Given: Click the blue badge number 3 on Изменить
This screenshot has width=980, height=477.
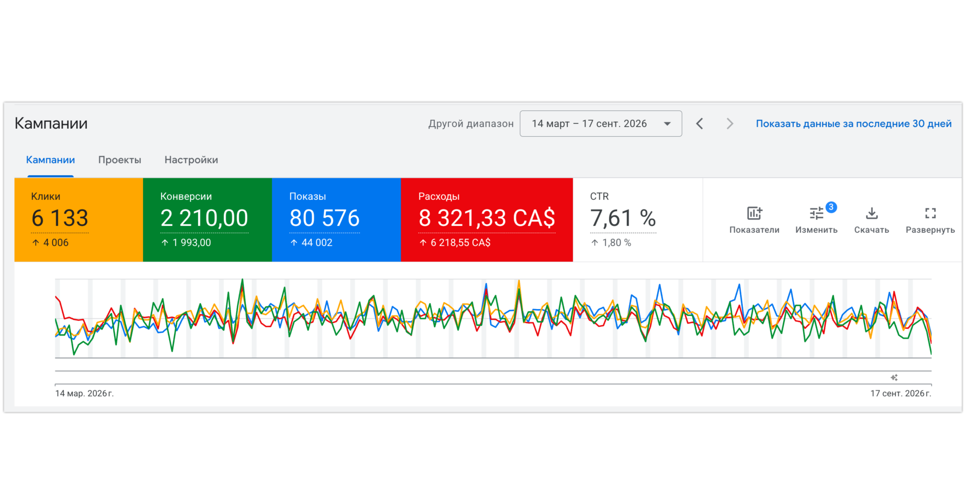Looking at the screenshot, I should tap(830, 207).
